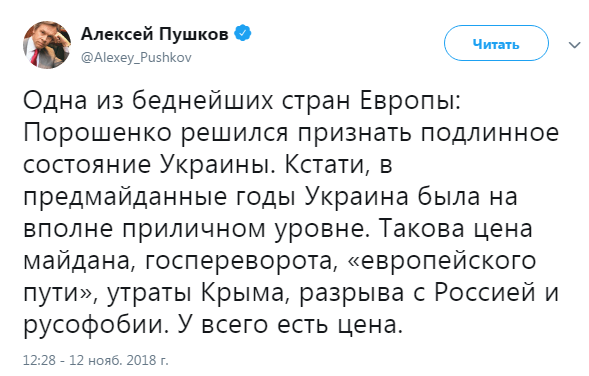Click the word Кстати in the tweet
The width and height of the screenshot is (589, 376).
point(325,165)
